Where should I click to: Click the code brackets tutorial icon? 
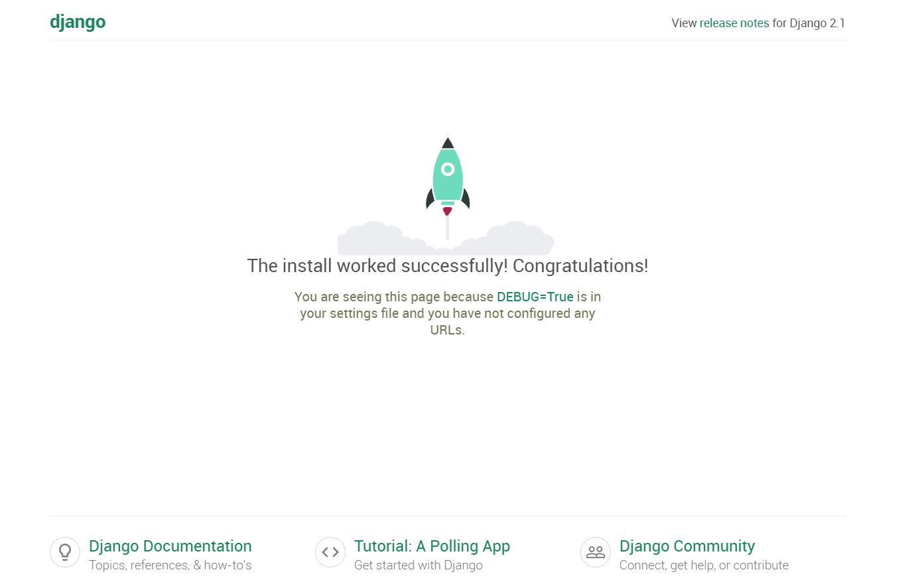point(330,552)
